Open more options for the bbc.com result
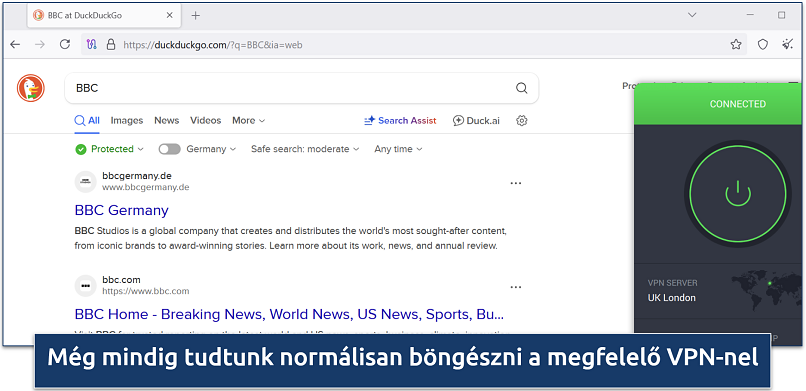The image size is (806, 391). pyautogui.click(x=516, y=287)
